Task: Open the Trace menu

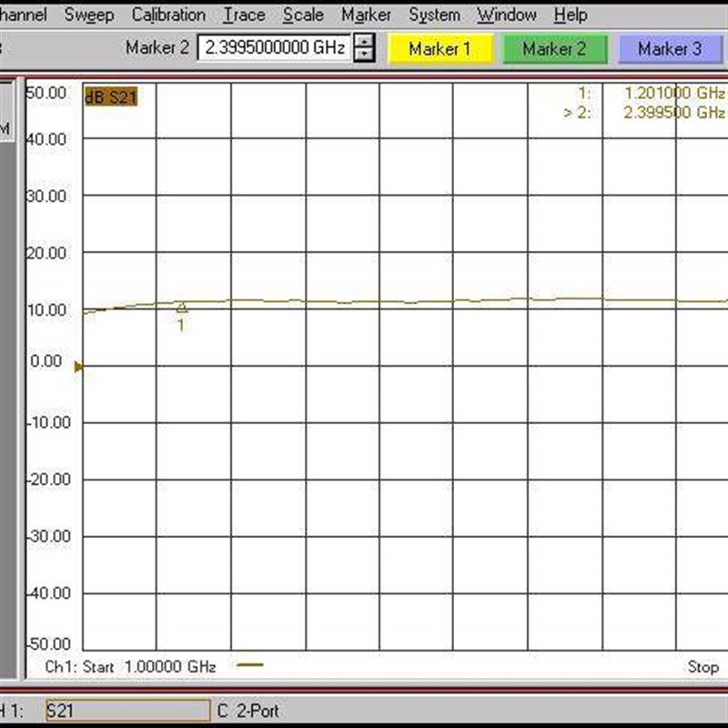Action: click(x=244, y=15)
